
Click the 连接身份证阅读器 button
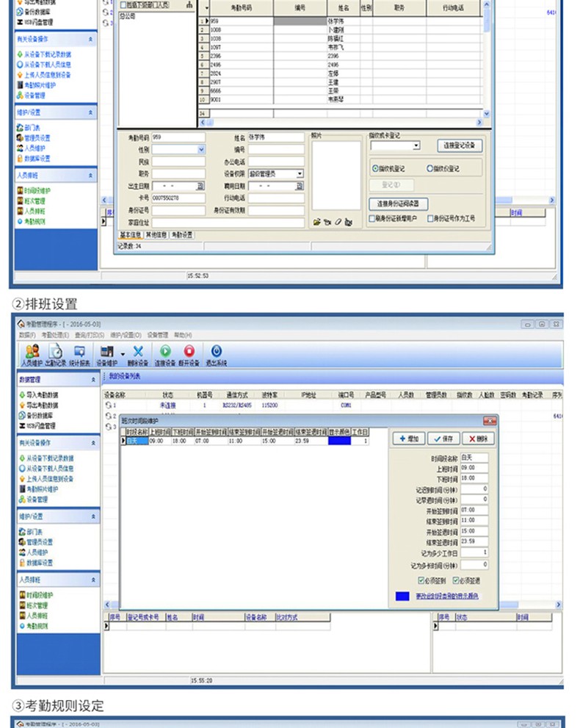pos(398,203)
